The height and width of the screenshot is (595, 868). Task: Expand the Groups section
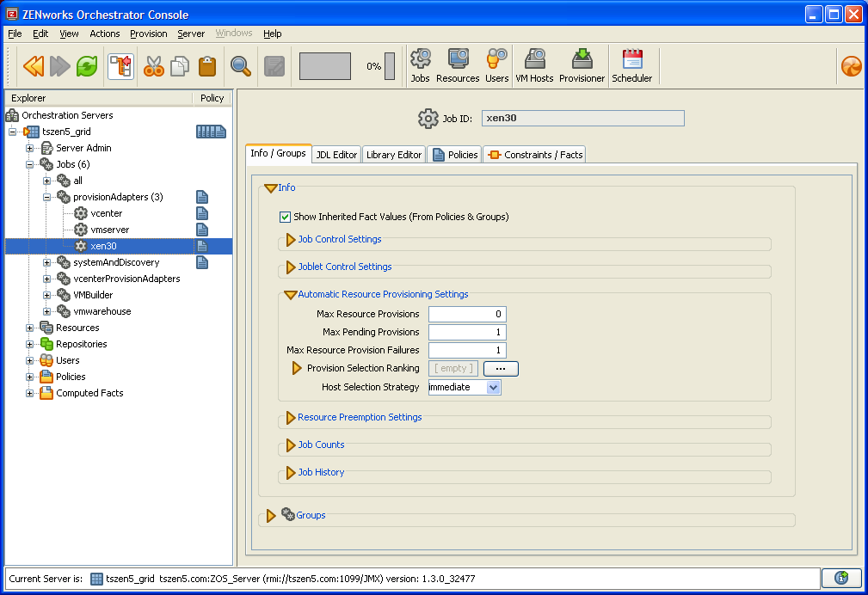[x=271, y=515]
